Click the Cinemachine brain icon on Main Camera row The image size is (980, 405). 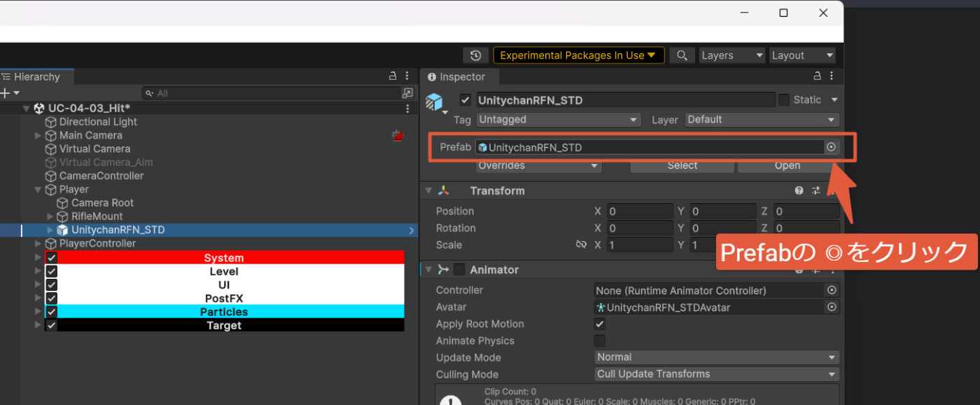coord(398,136)
